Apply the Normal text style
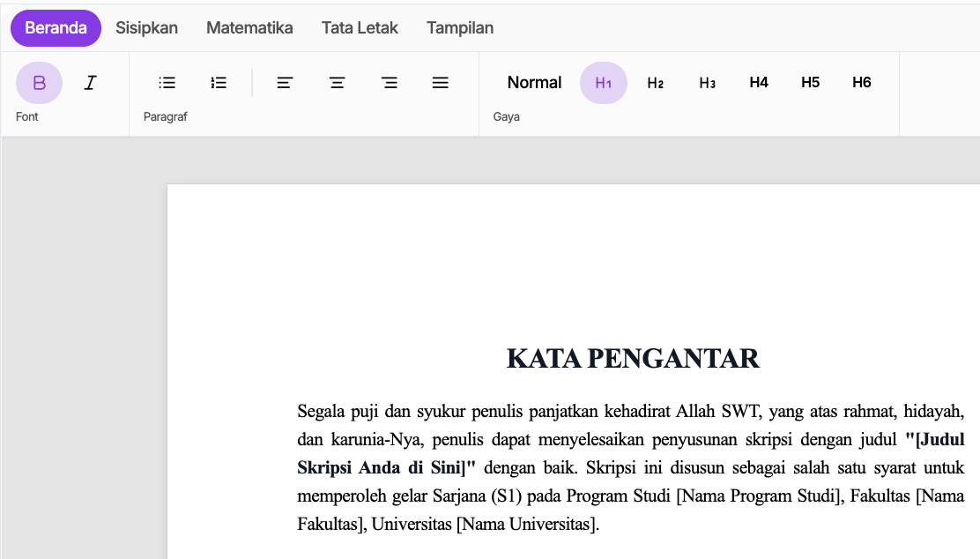 click(x=534, y=83)
